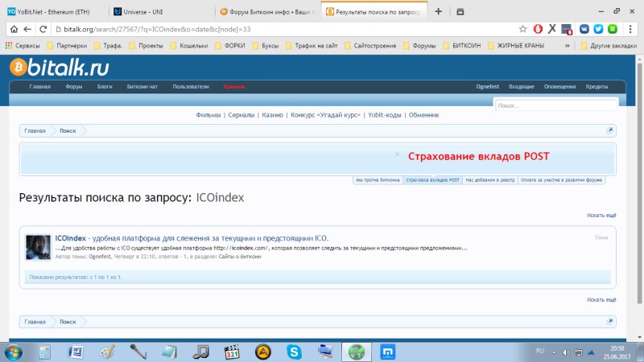Image resolution: width=644 pixels, height=362 pixels.
Task: Expand the hidden bookmarks overflow chevron
Action: [x=568, y=46]
